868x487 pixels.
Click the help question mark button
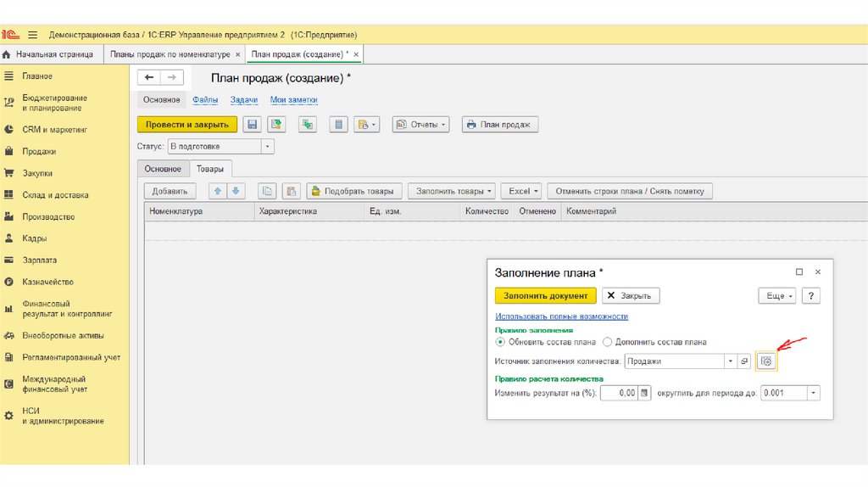(811, 296)
